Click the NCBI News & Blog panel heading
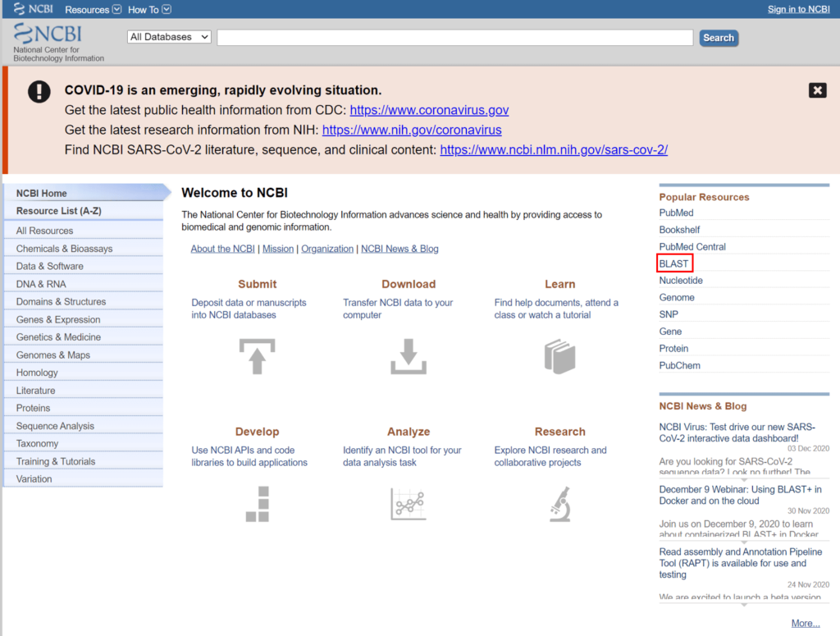Viewport: 840px width, 636px height. (x=702, y=406)
